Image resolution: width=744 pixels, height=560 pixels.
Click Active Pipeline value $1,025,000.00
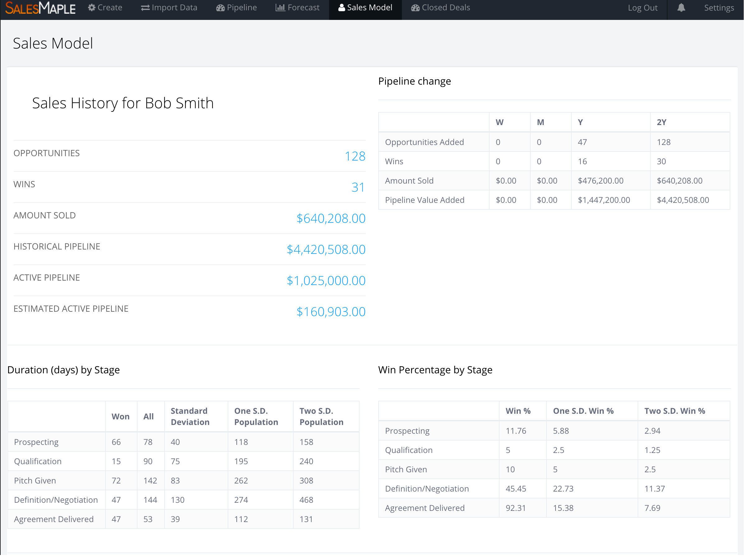pos(326,281)
